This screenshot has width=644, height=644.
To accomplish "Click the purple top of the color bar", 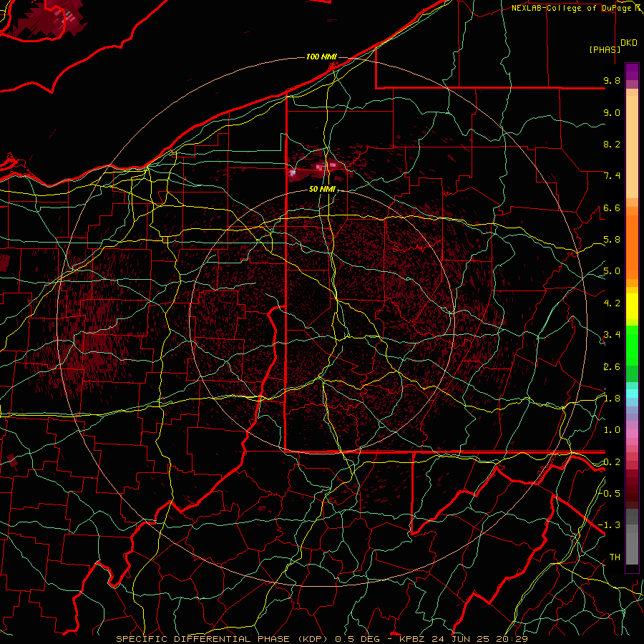I will click(x=632, y=72).
